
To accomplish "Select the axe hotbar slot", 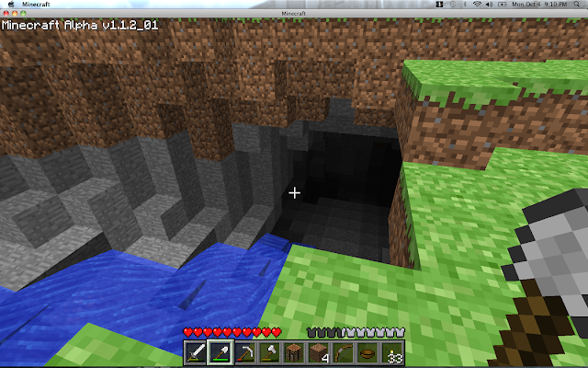I will tap(269, 352).
